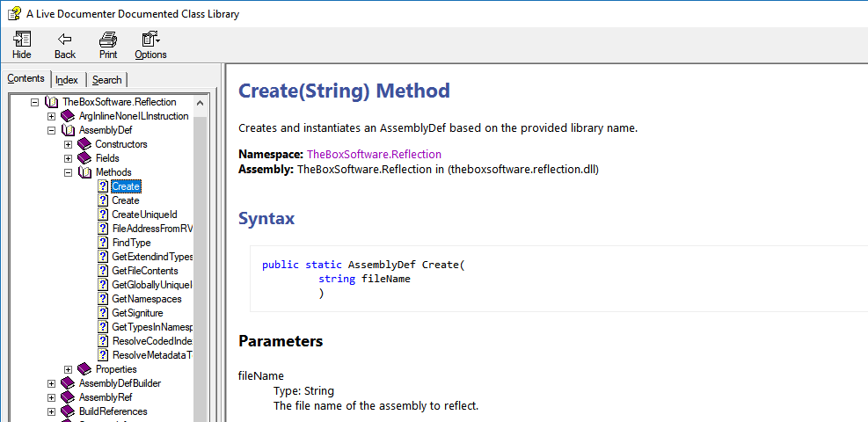The height and width of the screenshot is (422, 868).
Task: Print the current help topic
Action: (108, 46)
